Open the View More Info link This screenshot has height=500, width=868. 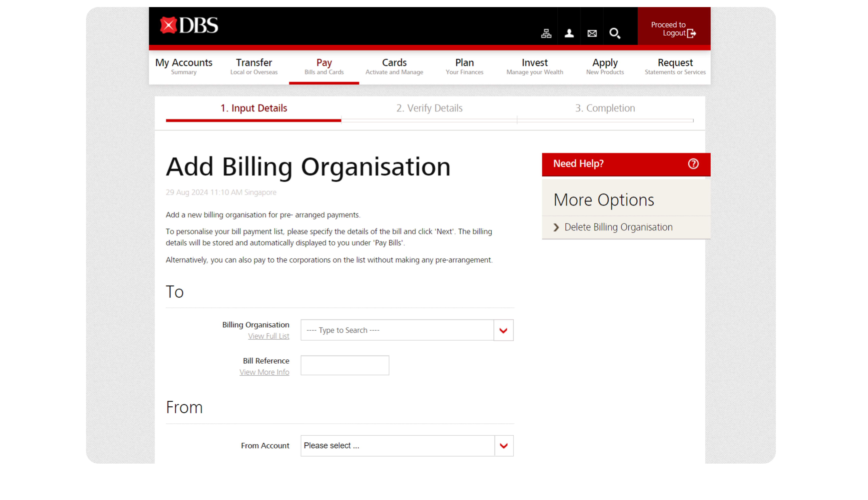[264, 372]
